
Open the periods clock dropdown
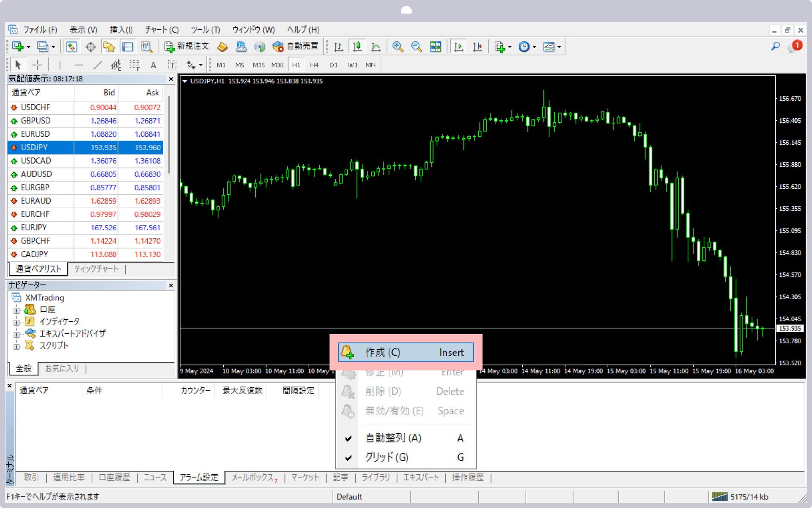click(527, 47)
